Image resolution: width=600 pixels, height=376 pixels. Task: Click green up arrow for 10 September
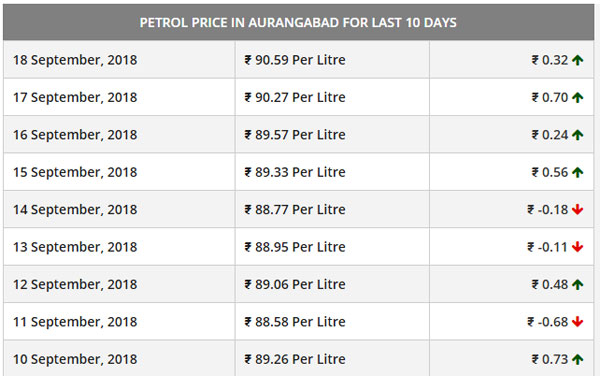[577, 360]
